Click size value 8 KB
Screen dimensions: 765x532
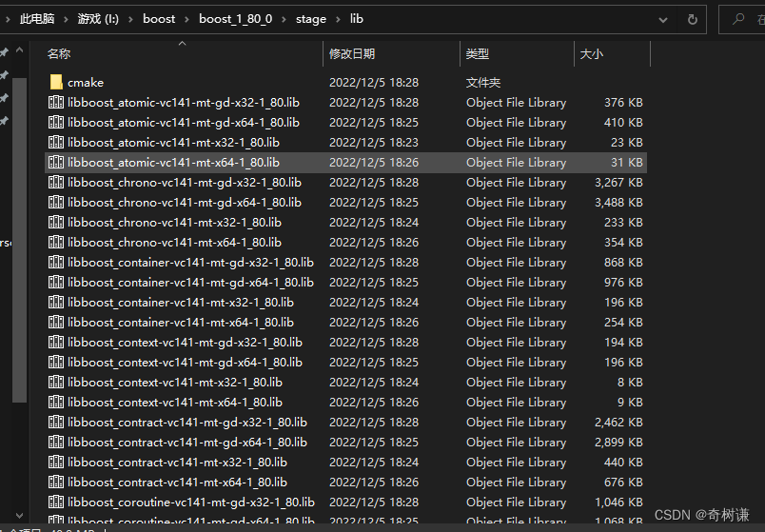coord(630,383)
